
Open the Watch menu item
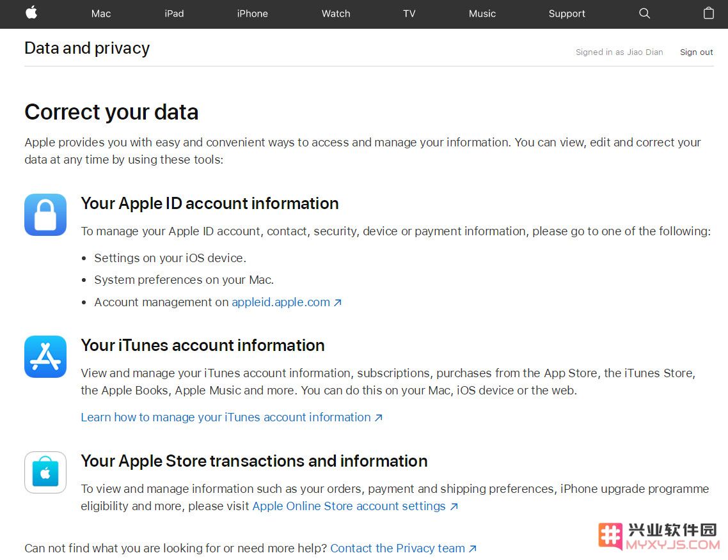336,13
